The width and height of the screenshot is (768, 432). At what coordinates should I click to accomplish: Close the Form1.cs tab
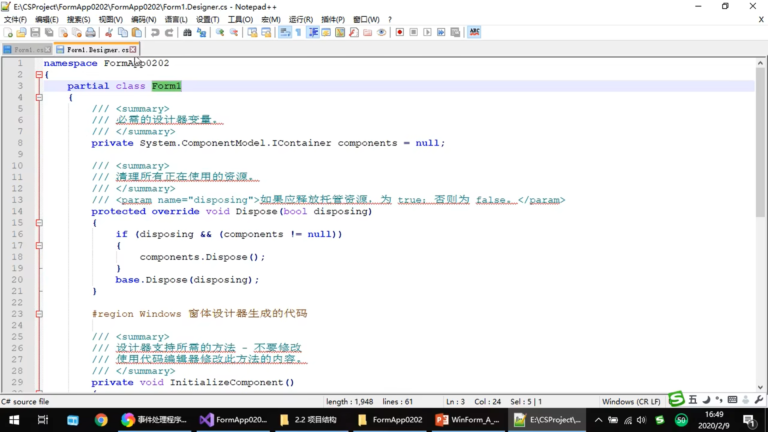[48, 49]
